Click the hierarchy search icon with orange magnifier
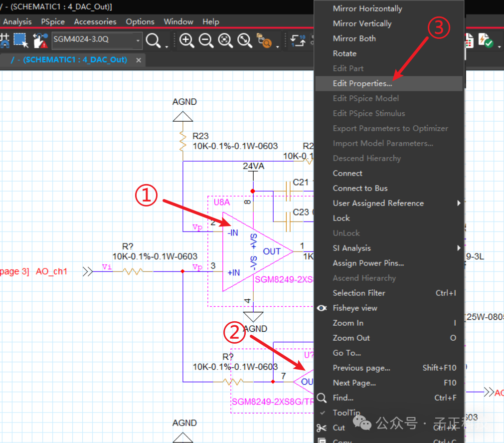Screen dimensions: 504x443 pos(264,40)
